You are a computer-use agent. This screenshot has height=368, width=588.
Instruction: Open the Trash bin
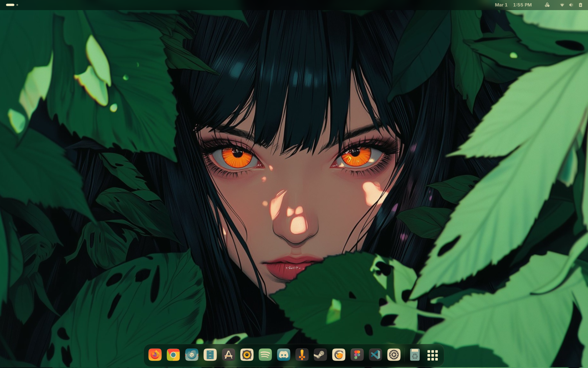(415, 355)
